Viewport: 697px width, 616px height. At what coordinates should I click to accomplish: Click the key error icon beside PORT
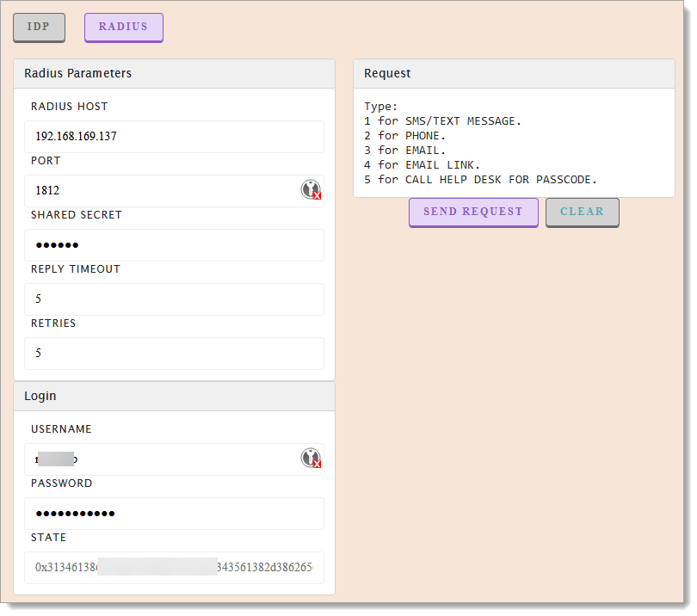(x=311, y=189)
